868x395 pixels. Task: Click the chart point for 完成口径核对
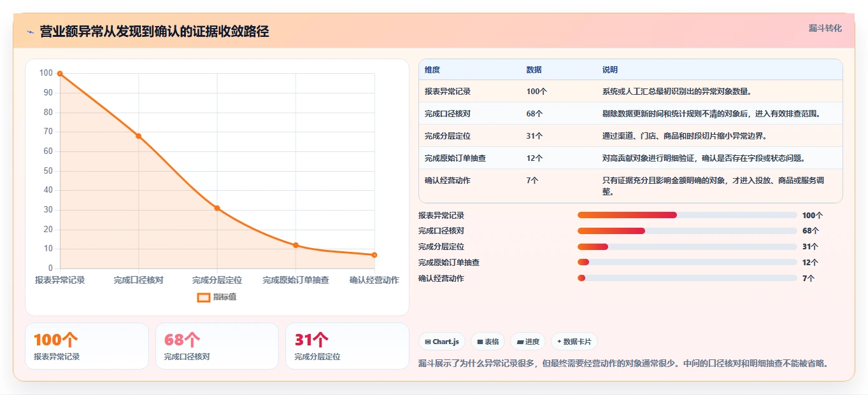point(138,136)
